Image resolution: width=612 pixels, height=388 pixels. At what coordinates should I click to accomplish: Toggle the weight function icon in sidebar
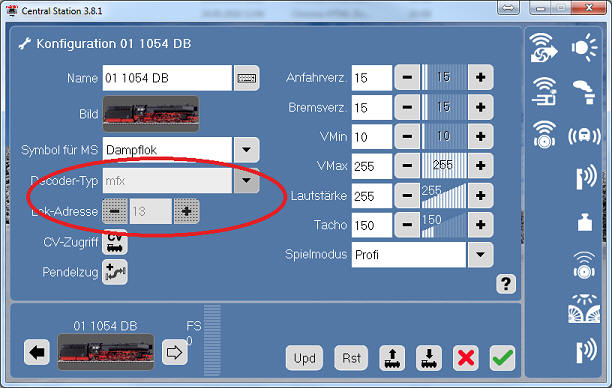585,222
